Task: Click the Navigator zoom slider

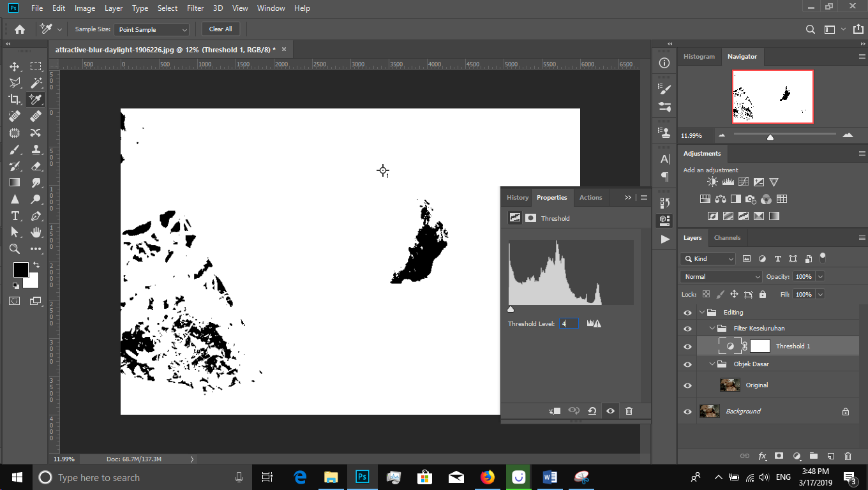Action: [x=770, y=137]
